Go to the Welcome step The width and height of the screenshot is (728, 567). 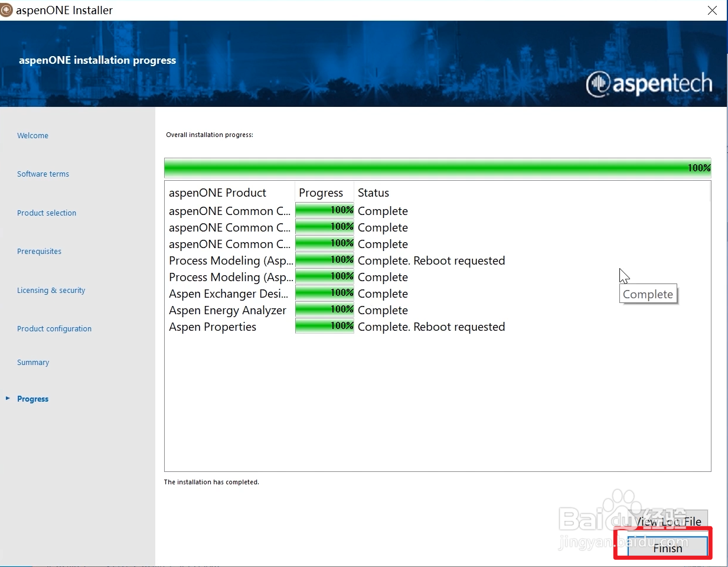(x=32, y=136)
